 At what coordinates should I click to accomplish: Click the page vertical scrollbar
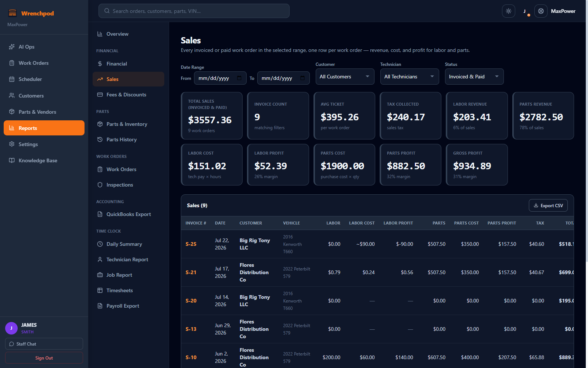click(x=587, y=131)
